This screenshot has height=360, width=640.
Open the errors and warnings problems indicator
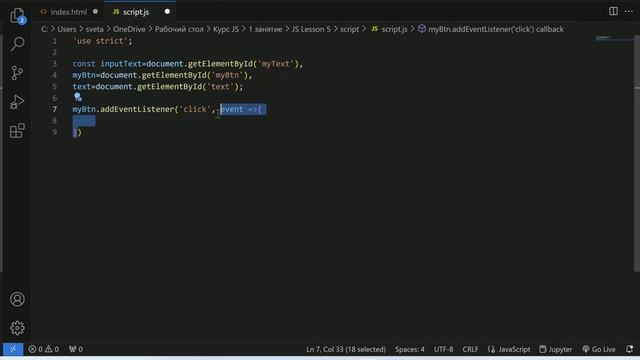[x=44, y=349]
